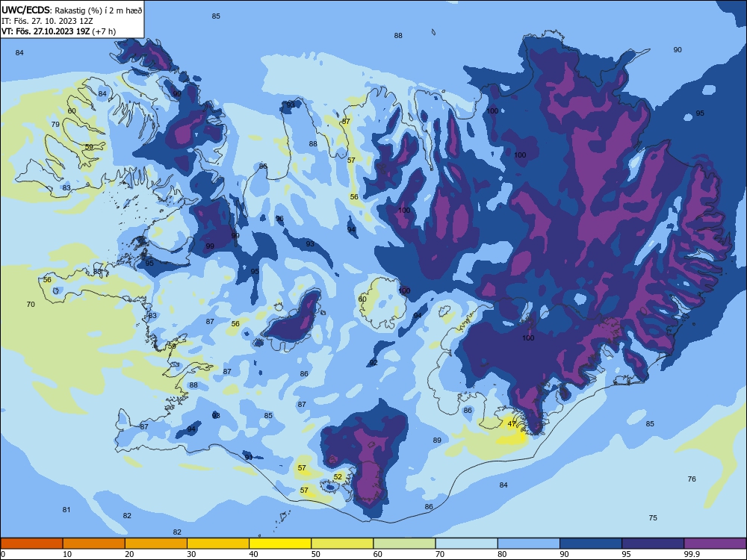Image resolution: width=747 pixels, height=560 pixels.
Task: Pick the light orange 20–30 legend swatch
Action: pyautogui.click(x=156, y=544)
